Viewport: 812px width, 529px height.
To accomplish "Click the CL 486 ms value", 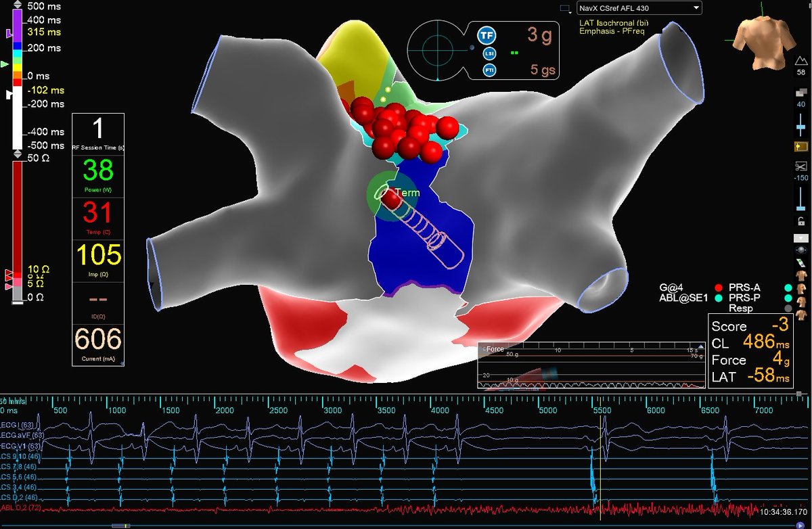I will [x=767, y=343].
